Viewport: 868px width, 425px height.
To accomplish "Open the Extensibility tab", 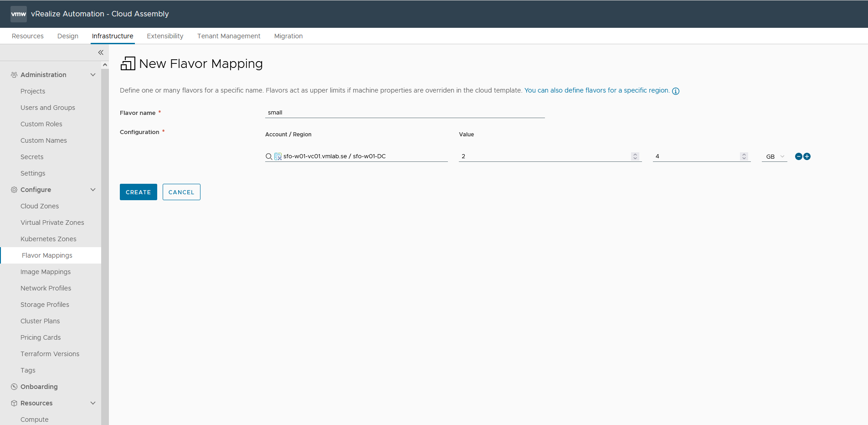I will point(165,36).
